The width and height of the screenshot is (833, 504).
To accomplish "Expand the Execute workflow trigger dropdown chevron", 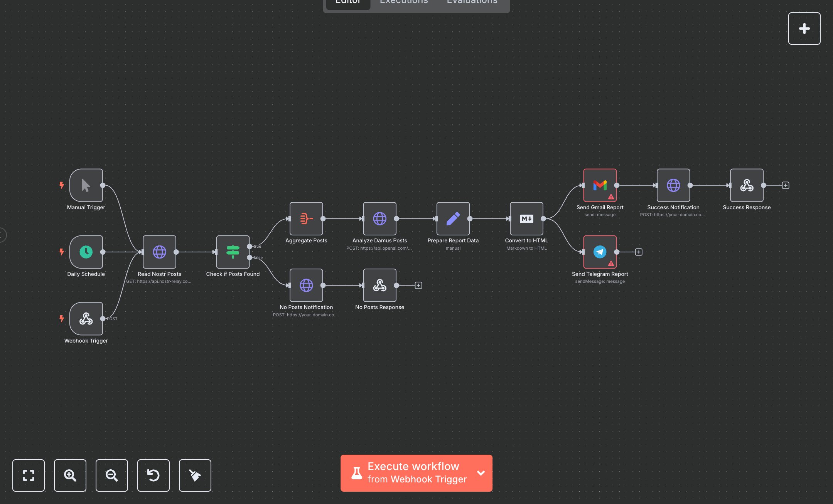I will (481, 473).
